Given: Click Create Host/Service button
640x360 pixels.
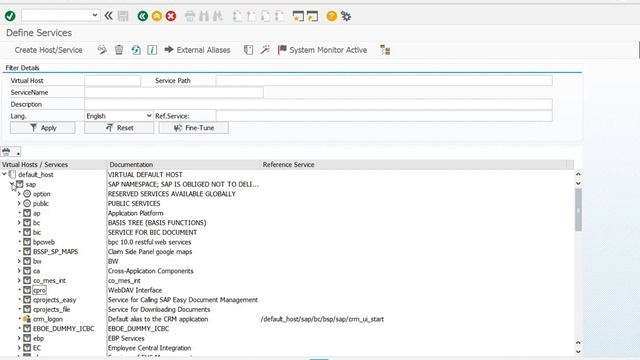Looking at the screenshot, I should [x=49, y=50].
